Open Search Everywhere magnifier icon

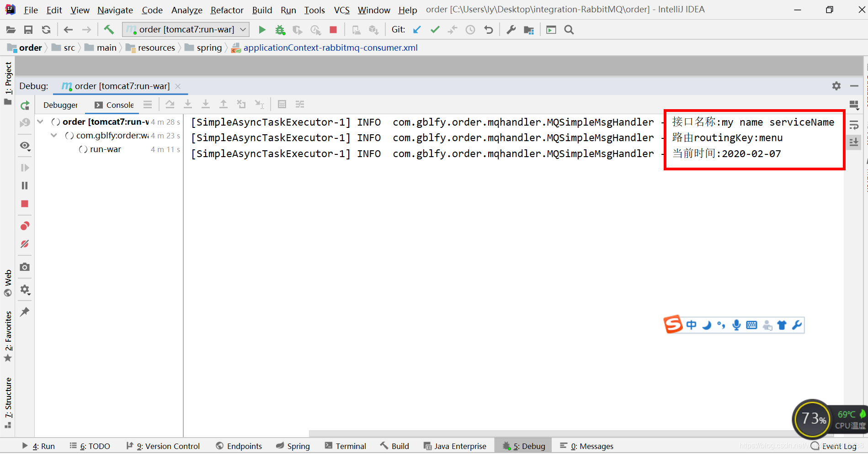pos(569,30)
